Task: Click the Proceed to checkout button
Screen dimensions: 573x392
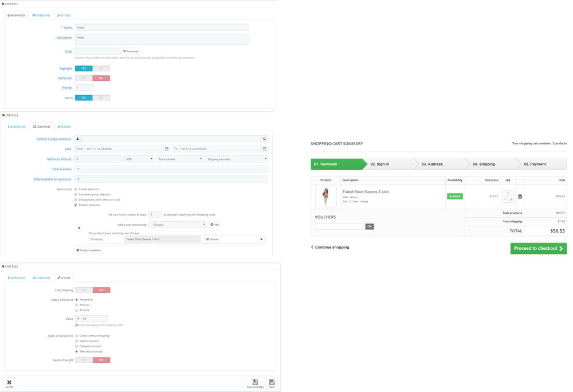Action: coord(538,248)
